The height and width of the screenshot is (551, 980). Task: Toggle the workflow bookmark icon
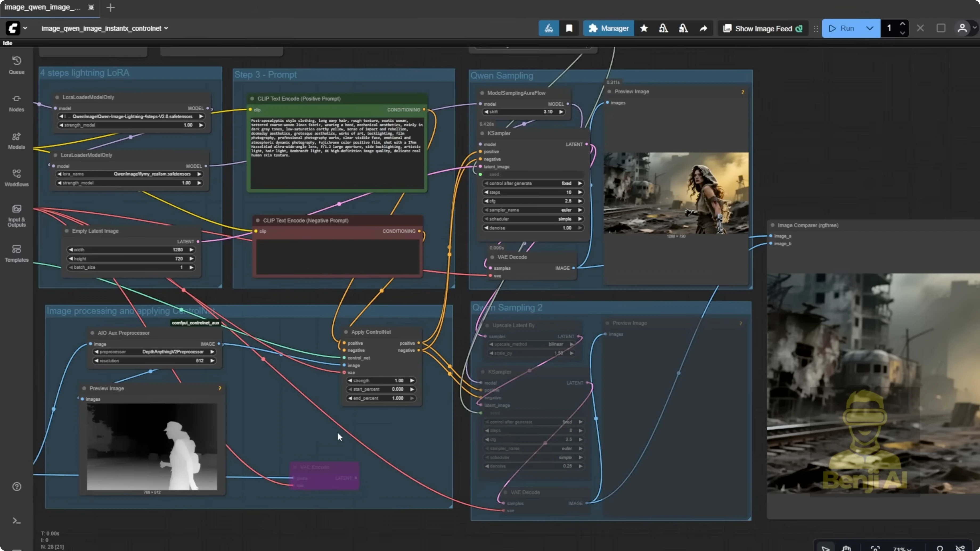click(x=569, y=28)
